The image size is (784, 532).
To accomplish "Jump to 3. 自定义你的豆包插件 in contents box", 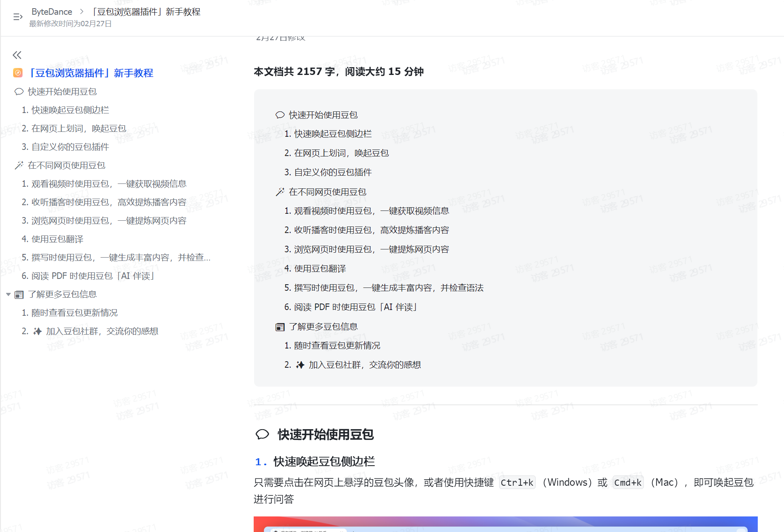I will (328, 172).
